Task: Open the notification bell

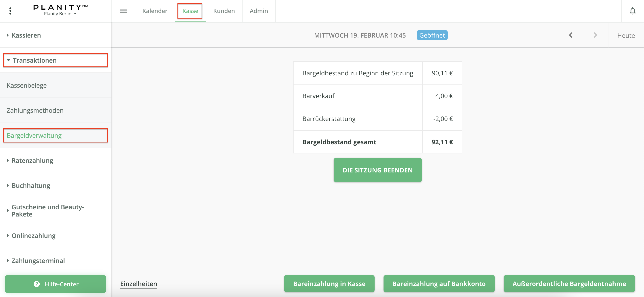Action: (633, 11)
